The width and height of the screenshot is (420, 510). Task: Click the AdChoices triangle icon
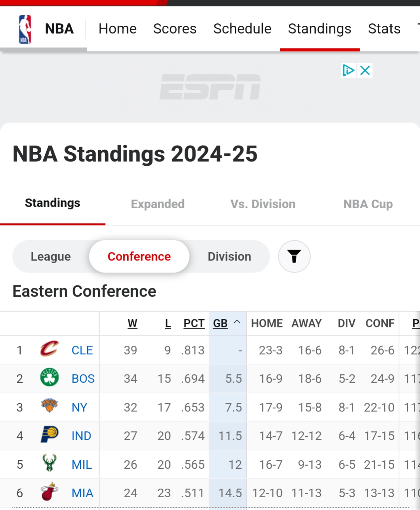(x=348, y=70)
